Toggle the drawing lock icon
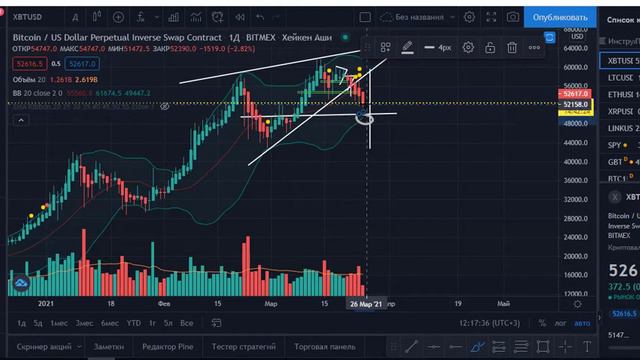The image size is (640, 360). 490,48
